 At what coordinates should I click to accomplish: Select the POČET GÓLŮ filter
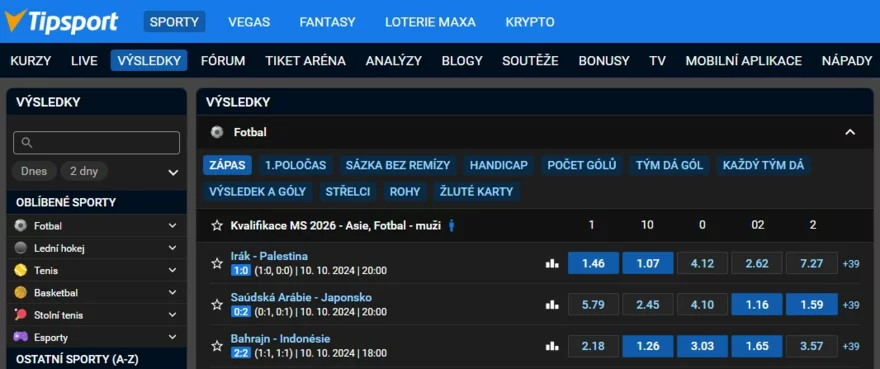[581, 165]
